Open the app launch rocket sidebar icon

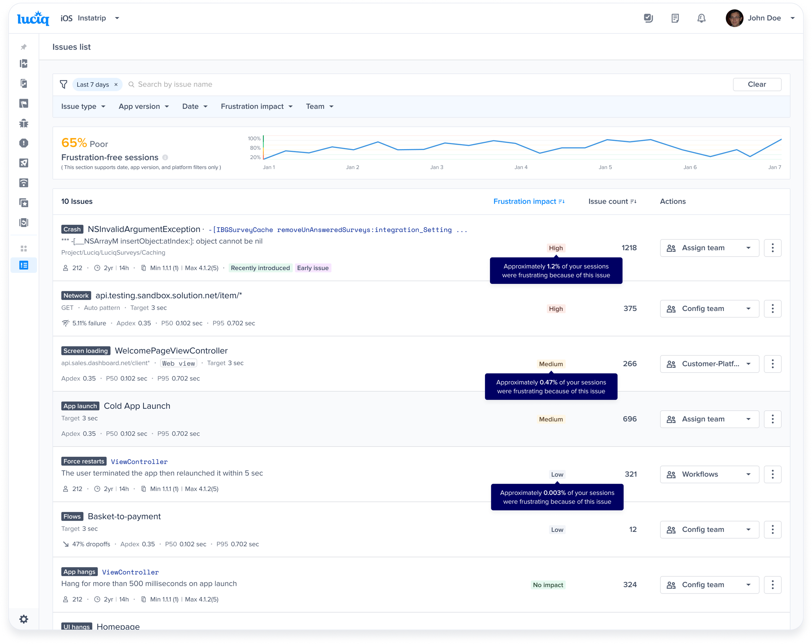pyautogui.click(x=24, y=163)
